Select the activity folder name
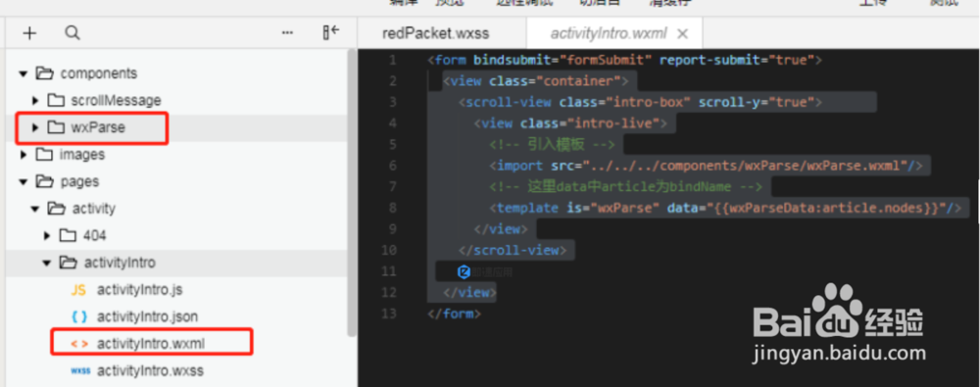 pyautogui.click(x=94, y=208)
